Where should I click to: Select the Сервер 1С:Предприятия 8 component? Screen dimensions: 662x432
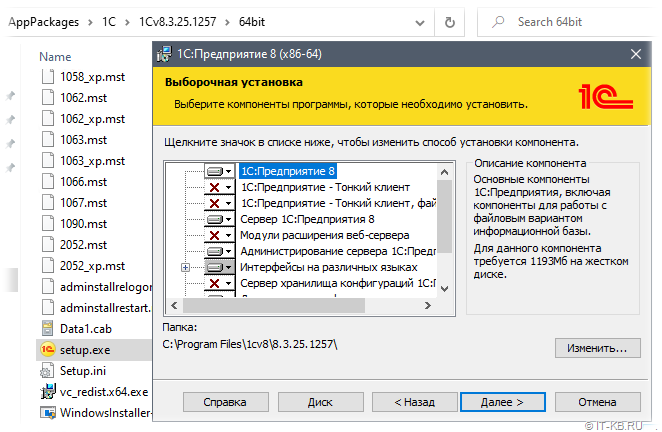307,219
